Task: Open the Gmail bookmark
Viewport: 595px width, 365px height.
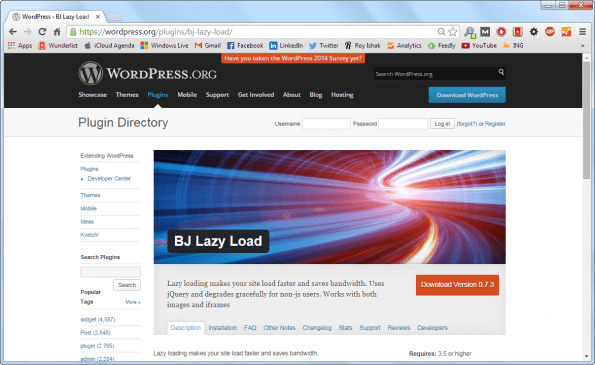Action: tap(208, 46)
